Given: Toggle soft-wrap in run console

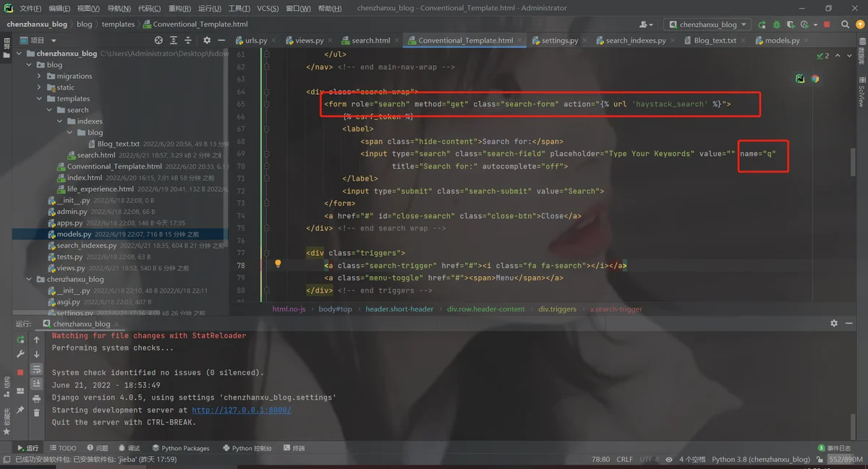Looking at the screenshot, I should tap(36, 369).
